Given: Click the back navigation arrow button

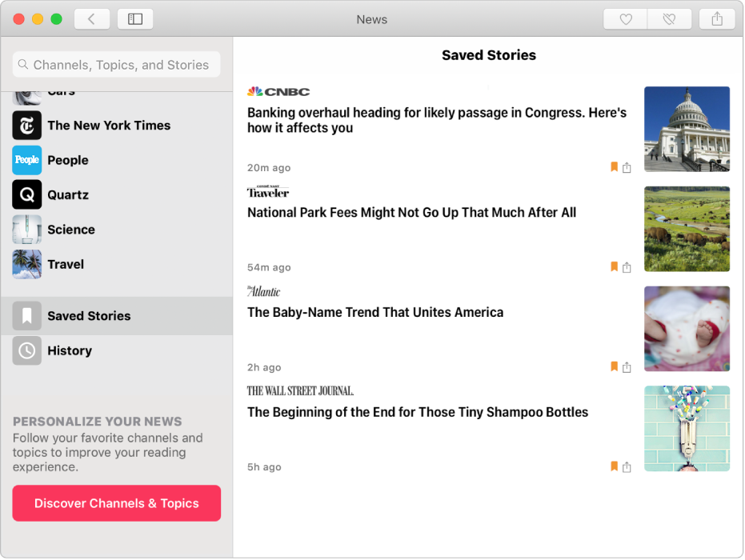Looking at the screenshot, I should coord(92,19).
